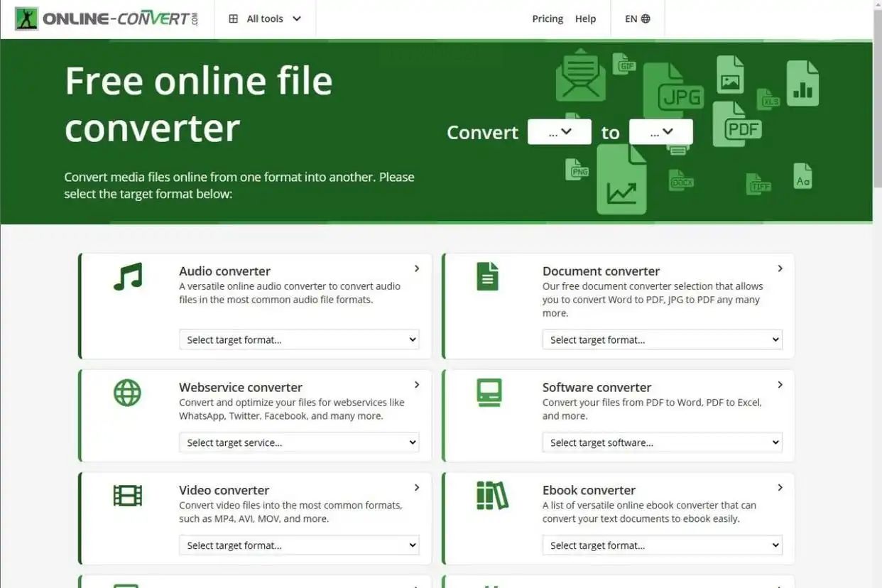Open Webservice converter target service select
882x588 pixels.
tap(299, 442)
